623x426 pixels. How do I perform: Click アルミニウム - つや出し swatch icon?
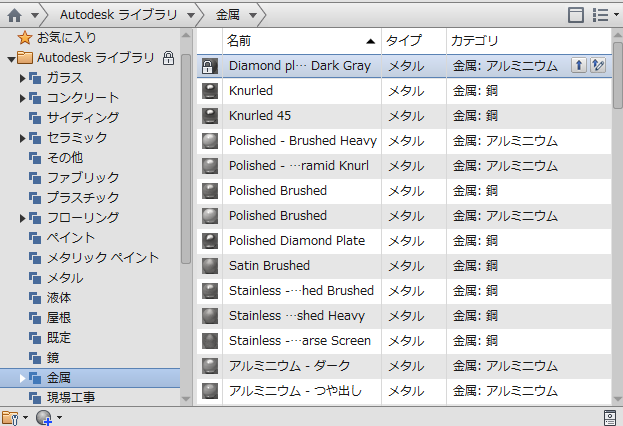point(210,391)
